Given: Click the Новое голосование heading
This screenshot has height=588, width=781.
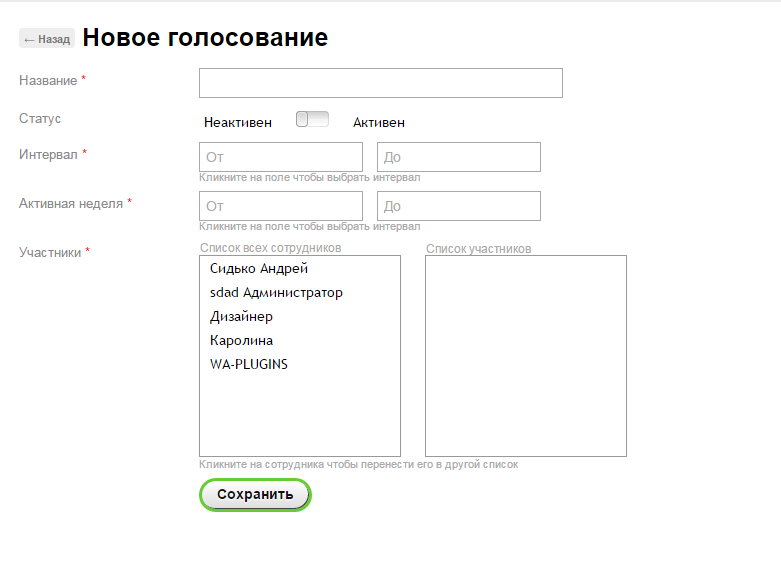Looking at the screenshot, I should (x=205, y=37).
